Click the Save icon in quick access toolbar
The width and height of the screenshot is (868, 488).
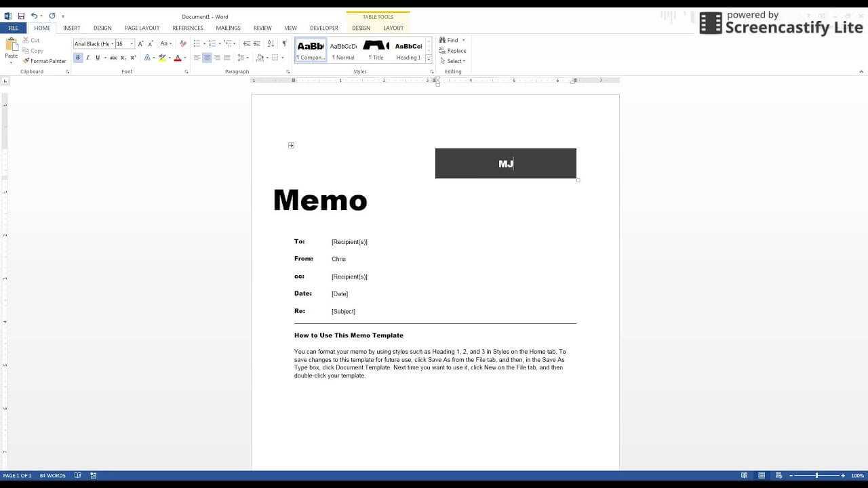click(21, 16)
